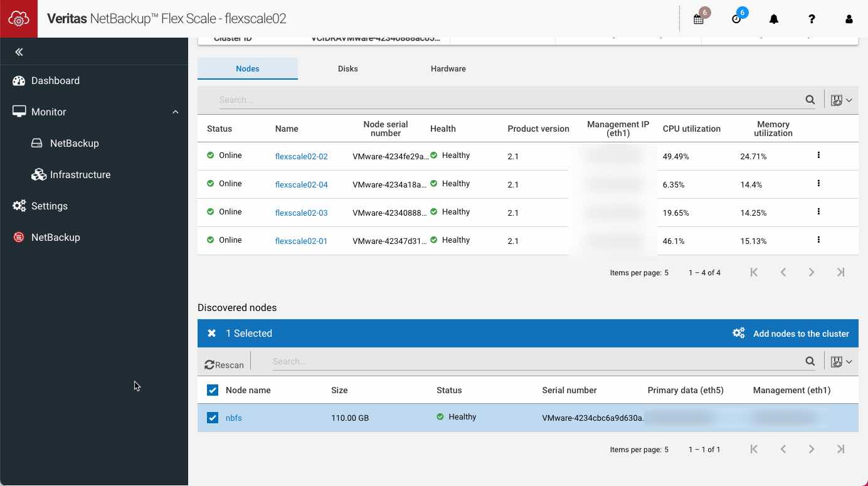Go to last page of nodes table
Image resolution: width=868 pixels, height=486 pixels.
click(841, 272)
